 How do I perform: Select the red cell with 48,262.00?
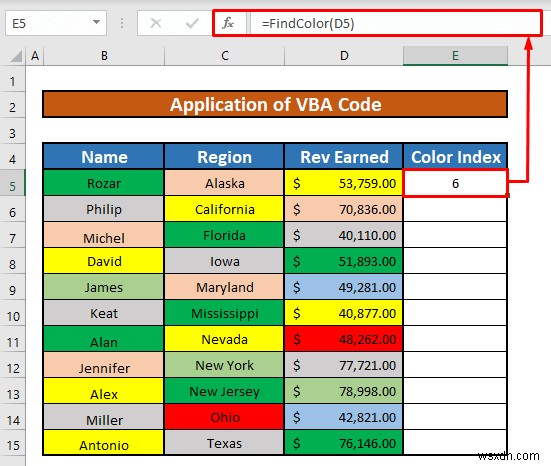[343, 339]
